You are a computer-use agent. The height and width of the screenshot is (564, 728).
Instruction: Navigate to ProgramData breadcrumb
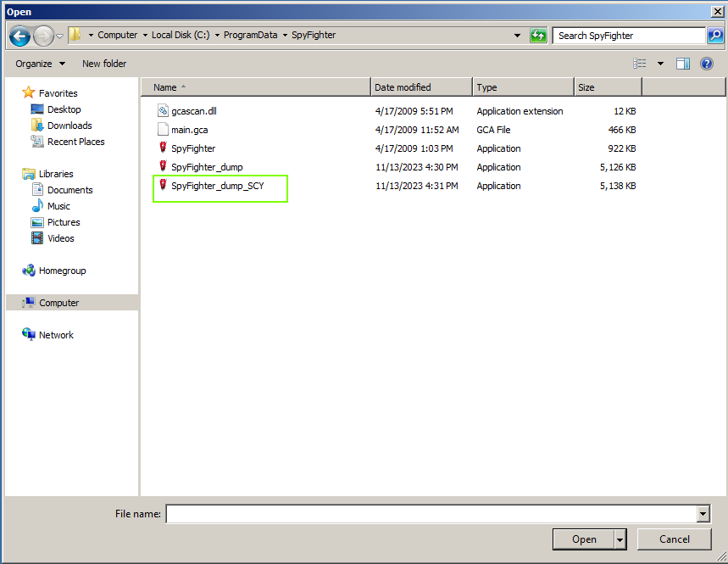250,35
